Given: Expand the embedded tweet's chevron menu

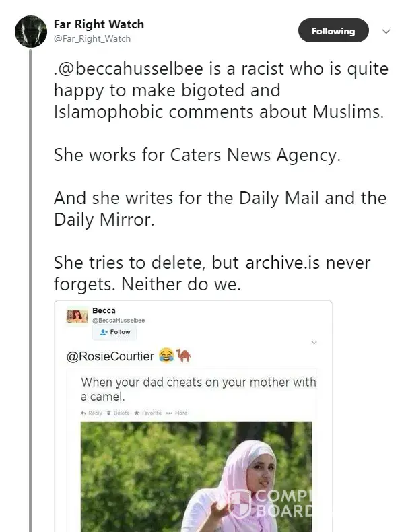Looking at the screenshot, I should coord(314,343).
